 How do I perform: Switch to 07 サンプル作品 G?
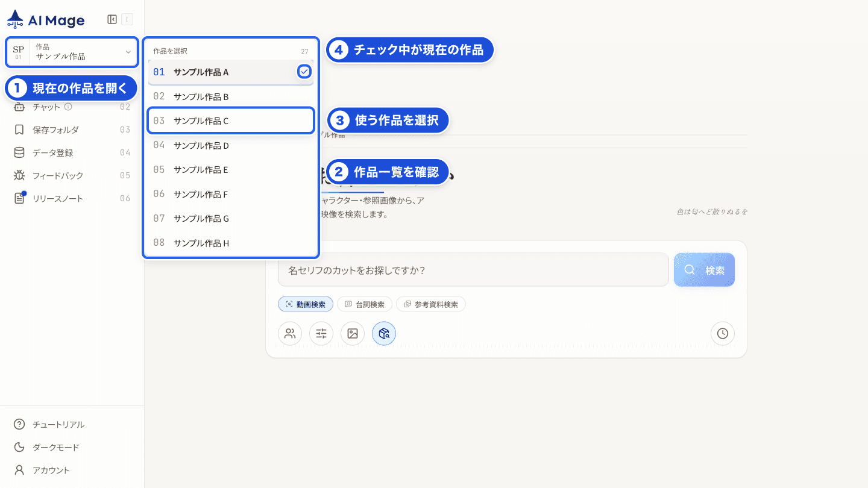231,218
